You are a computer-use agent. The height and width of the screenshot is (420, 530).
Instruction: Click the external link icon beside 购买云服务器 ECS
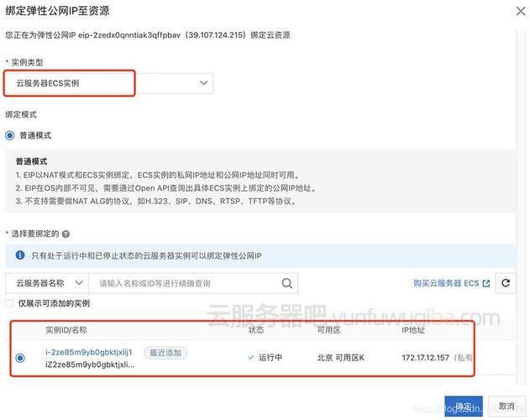point(486,283)
